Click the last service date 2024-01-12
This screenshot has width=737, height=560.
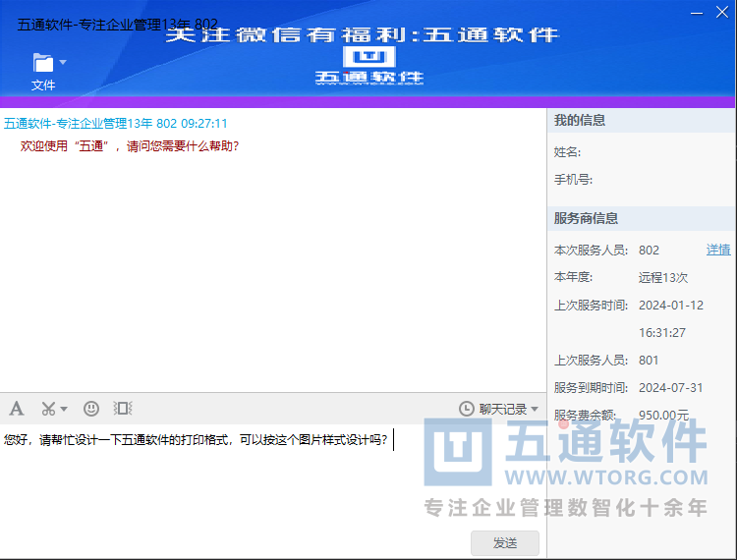pyautogui.click(x=671, y=306)
